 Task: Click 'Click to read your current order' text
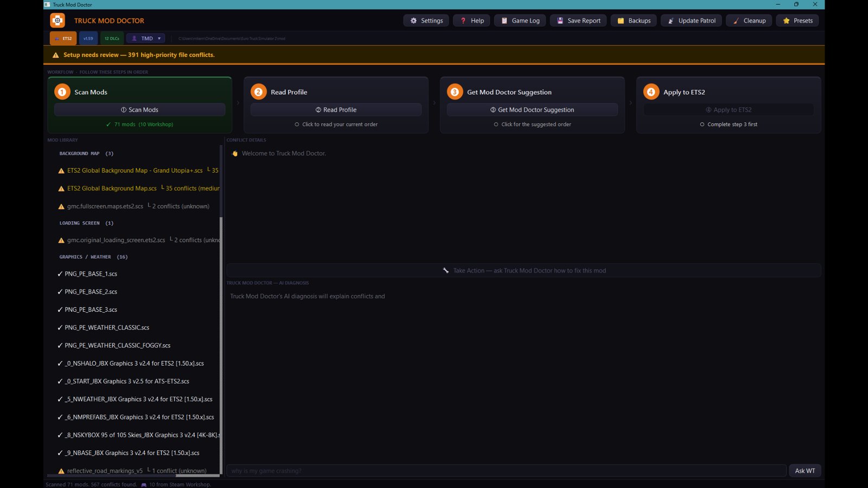(340, 124)
